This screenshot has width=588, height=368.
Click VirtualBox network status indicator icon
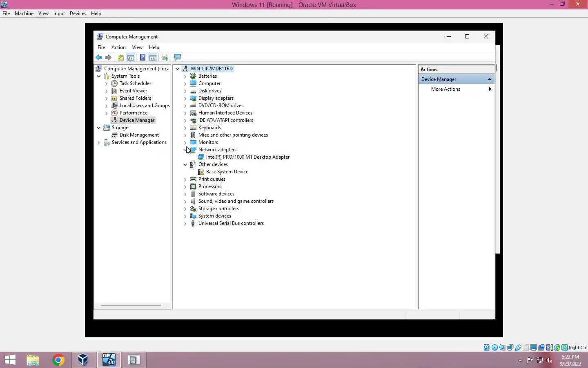click(510, 348)
